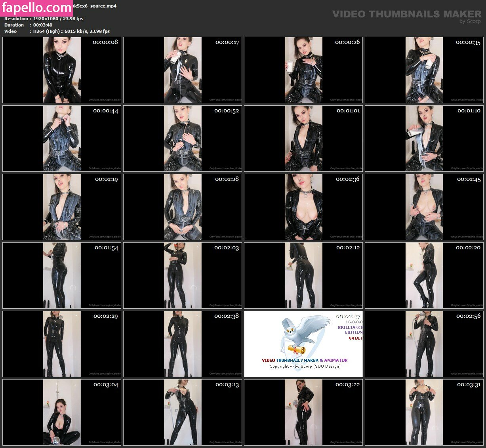The height and width of the screenshot is (448, 486).
Task: Click the thumbnail at 00:02:29
Action: (x=62, y=344)
